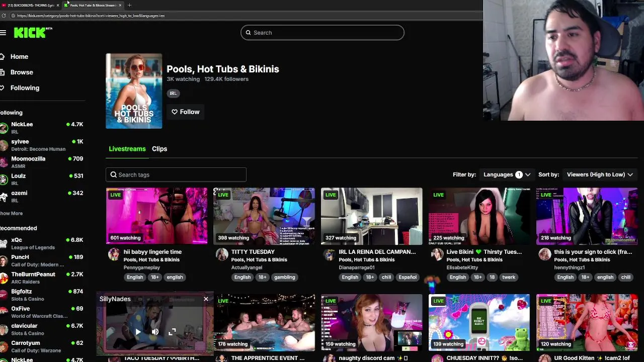644x362 pixels.
Task: Open Pennygameplay channel avatar
Action: coord(114,254)
